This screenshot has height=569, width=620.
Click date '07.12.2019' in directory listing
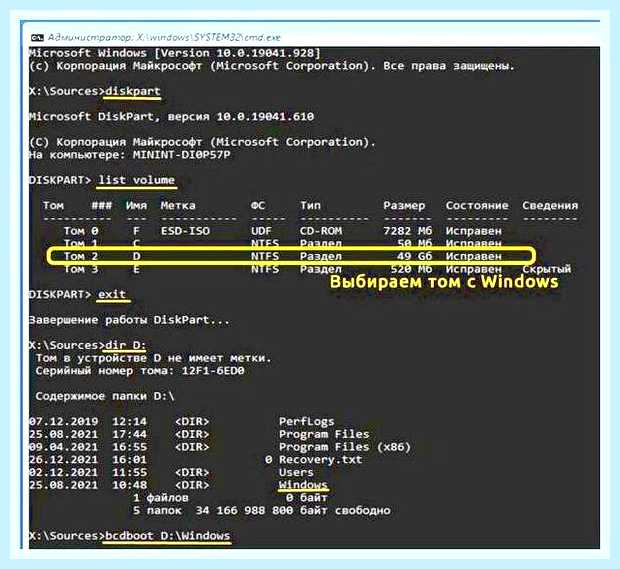(63, 422)
